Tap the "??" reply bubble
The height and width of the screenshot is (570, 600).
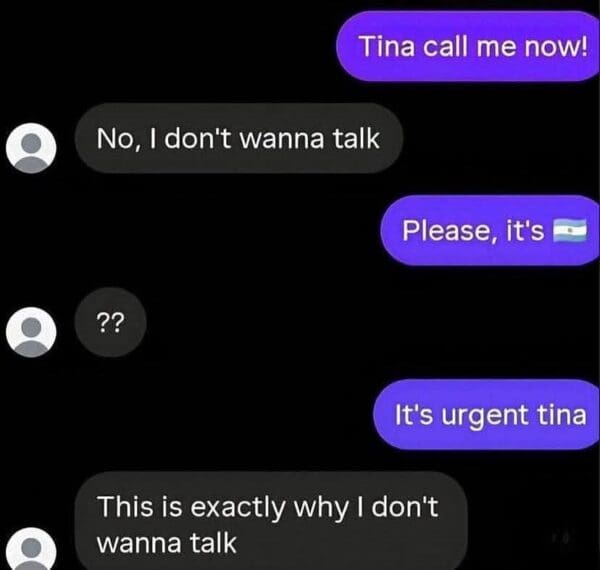[111, 322]
